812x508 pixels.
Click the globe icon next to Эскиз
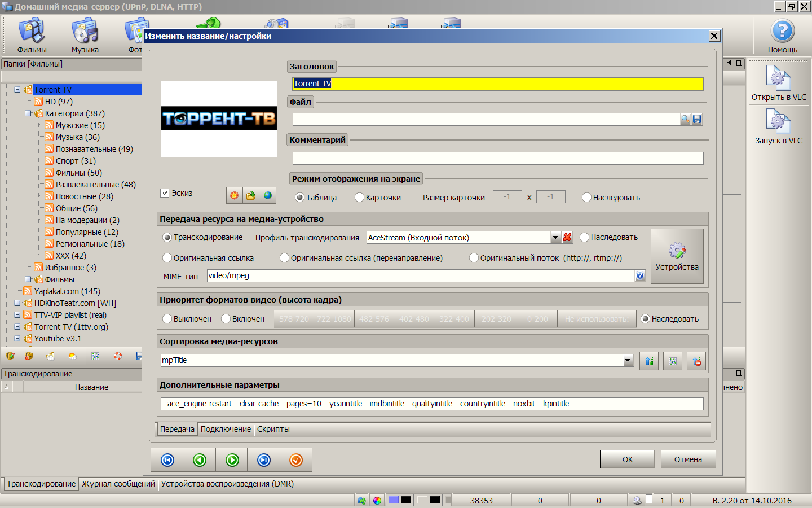pyautogui.click(x=268, y=195)
